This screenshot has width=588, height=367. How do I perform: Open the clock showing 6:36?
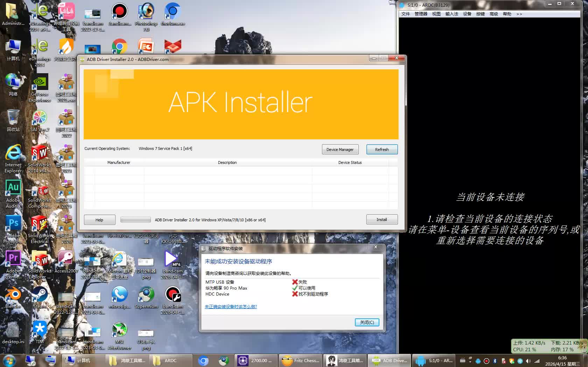tap(562, 361)
